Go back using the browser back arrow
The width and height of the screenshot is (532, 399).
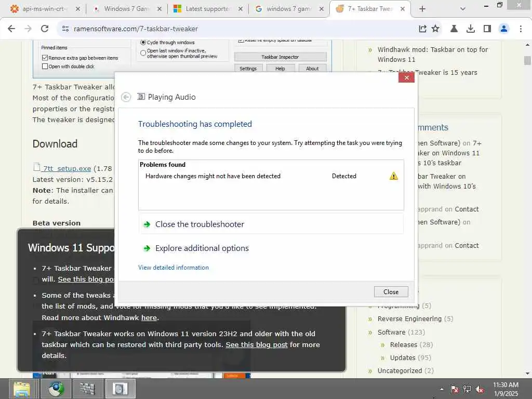click(11, 29)
